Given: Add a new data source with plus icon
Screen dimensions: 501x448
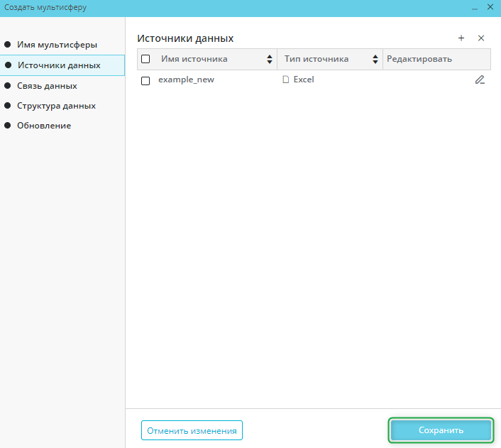Looking at the screenshot, I should tap(461, 38).
